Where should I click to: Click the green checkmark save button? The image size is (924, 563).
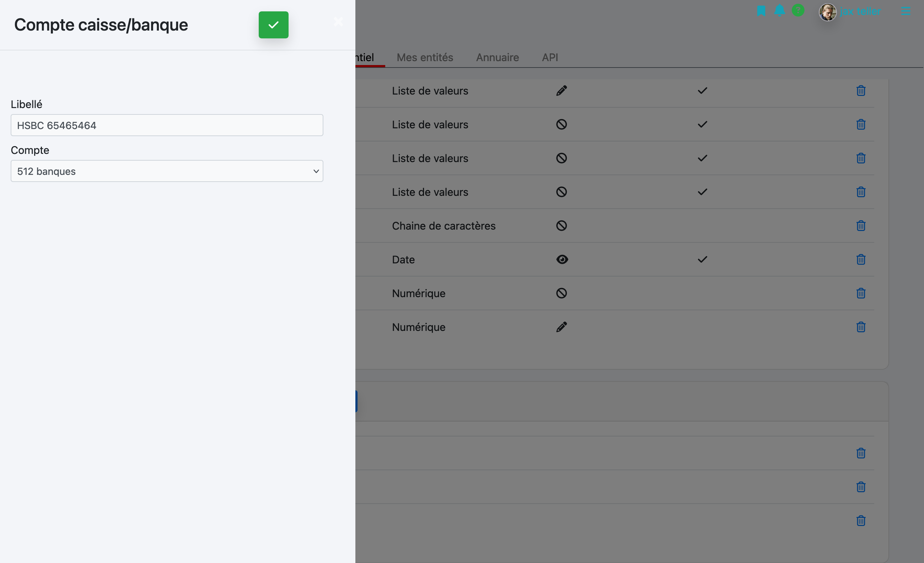[273, 25]
